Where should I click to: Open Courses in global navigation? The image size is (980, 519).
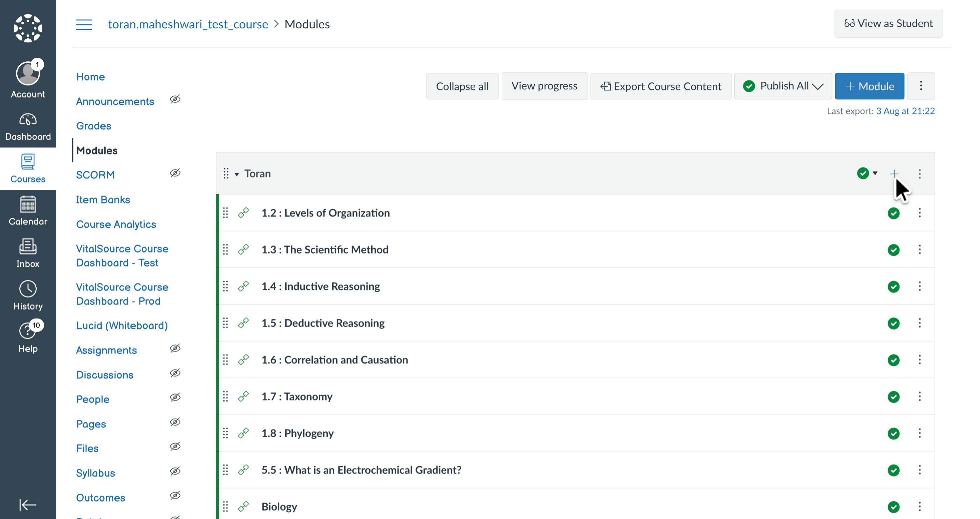(x=28, y=169)
